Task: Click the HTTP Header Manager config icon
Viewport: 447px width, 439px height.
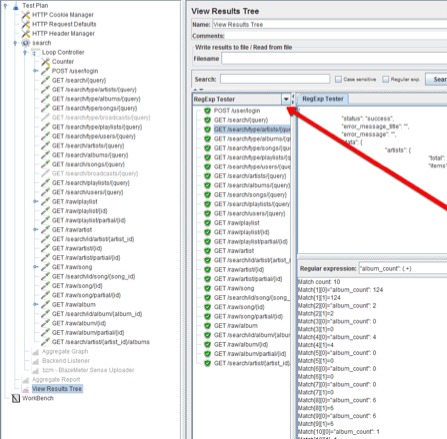Action: coord(26,34)
